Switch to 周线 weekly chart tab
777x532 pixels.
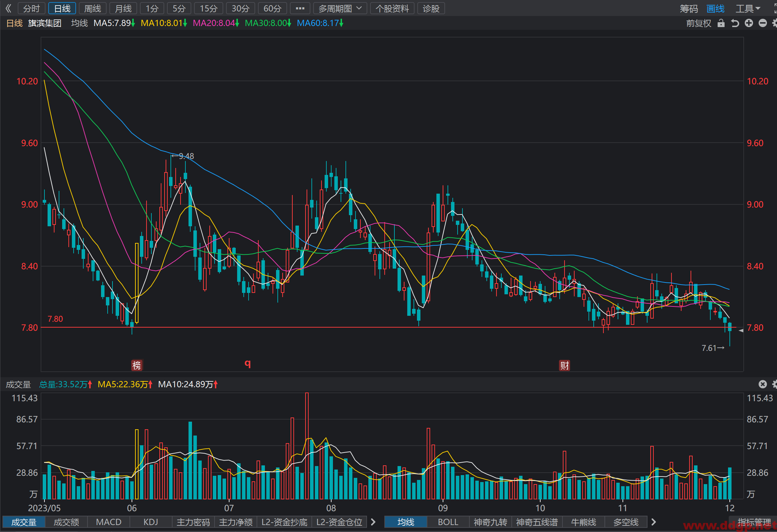pos(93,8)
